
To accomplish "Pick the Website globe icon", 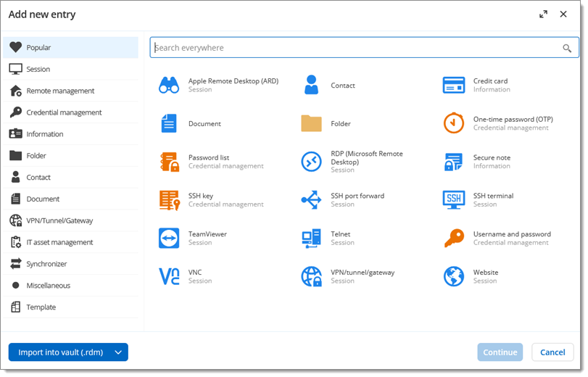I will [x=454, y=277].
